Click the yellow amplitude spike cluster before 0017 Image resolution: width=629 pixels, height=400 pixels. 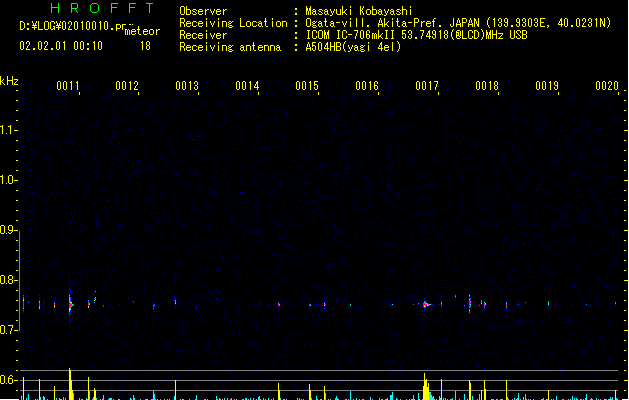click(426, 386)
